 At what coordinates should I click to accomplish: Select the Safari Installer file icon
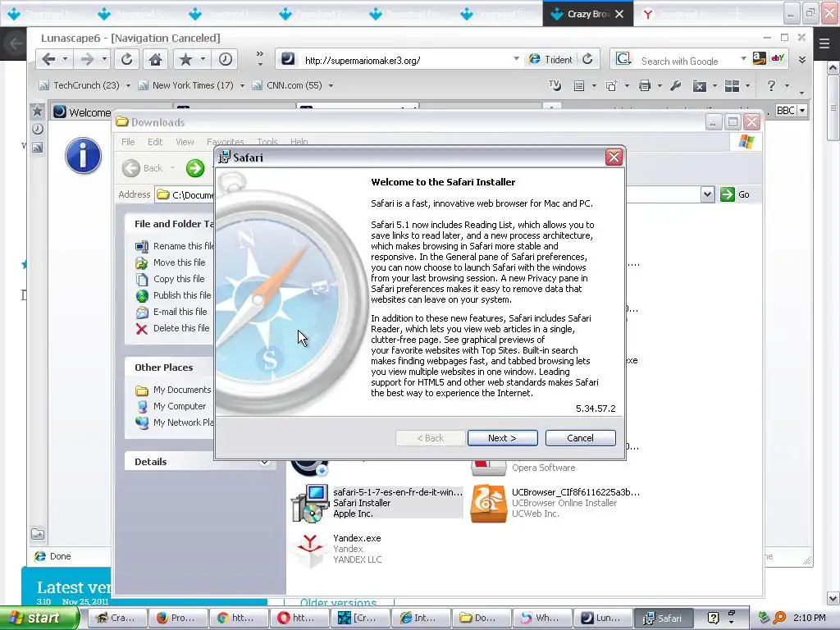coord(309,504)
